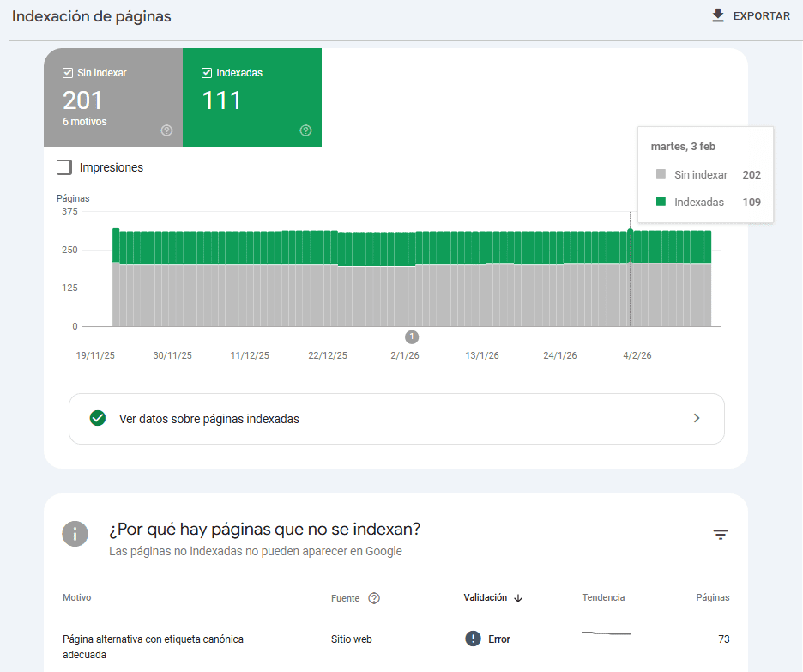Viewport: 803px width, 672px height.
Task: Select the highlighted martes 3 feb chart bar
Action: 631,275
